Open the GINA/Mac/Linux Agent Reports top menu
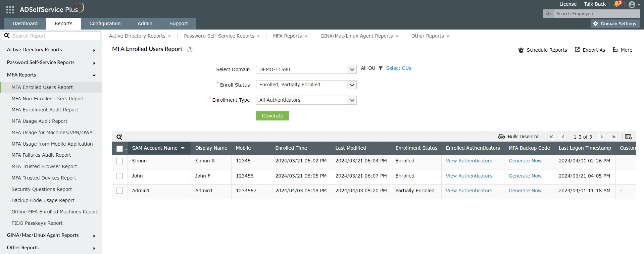Image resolution: width=644 pixels, height=254 pixels. coord(359,36)
